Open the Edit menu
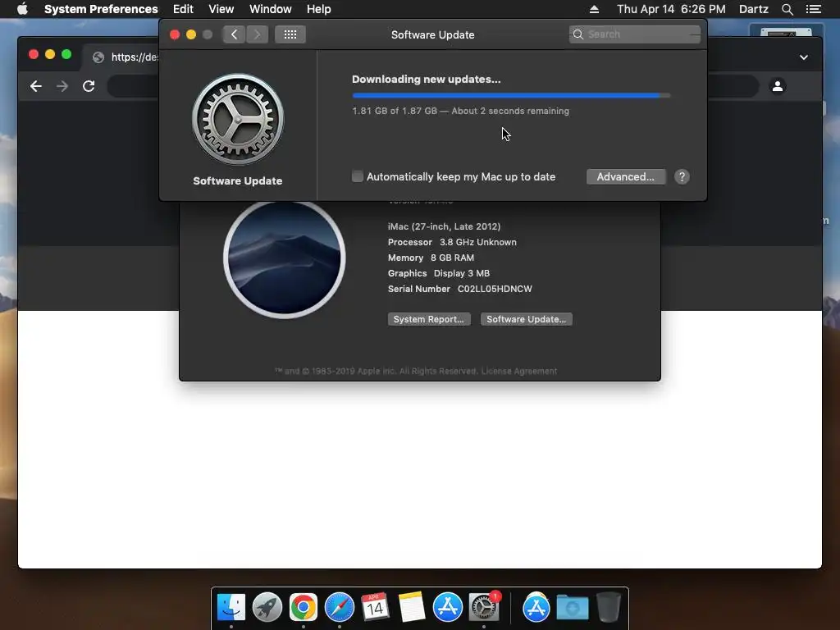840x630 pixels. point(183,9)
